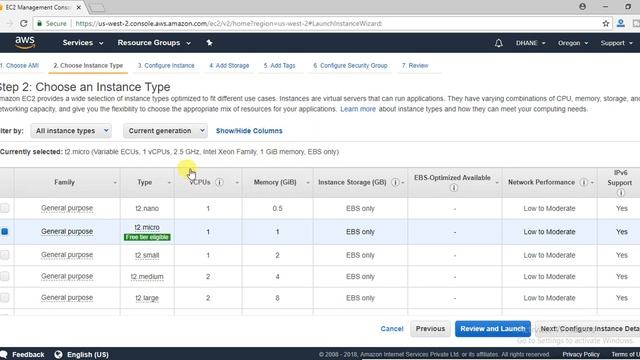Open the notifications bell icon

pos(498,43)
